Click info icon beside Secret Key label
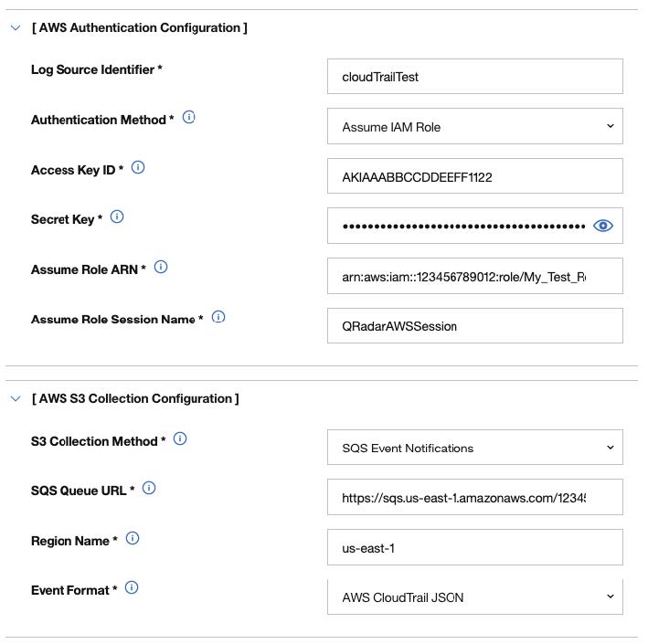The height and width of the screenshot is (644, 648). pos(117,217)
